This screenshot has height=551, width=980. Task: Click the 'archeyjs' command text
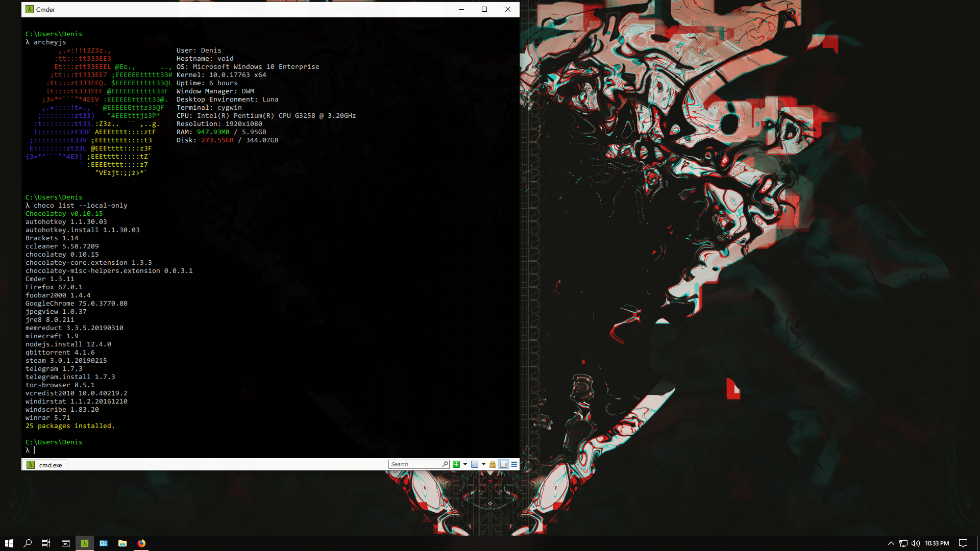[50, 42]
